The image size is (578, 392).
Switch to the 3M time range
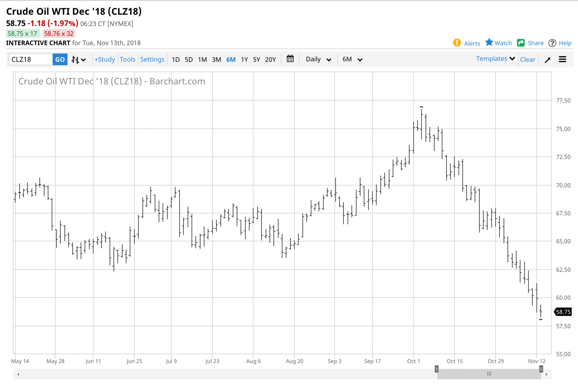(216, 60)
